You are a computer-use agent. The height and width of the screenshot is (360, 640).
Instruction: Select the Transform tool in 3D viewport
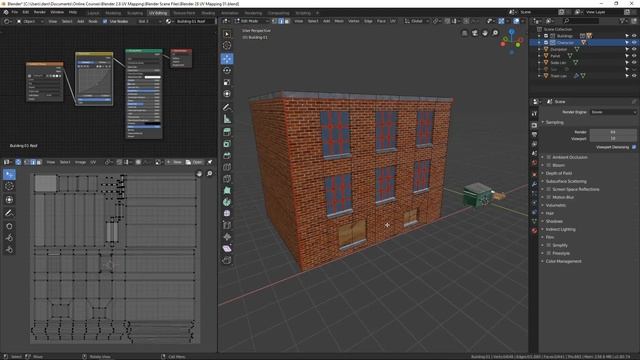227,94
